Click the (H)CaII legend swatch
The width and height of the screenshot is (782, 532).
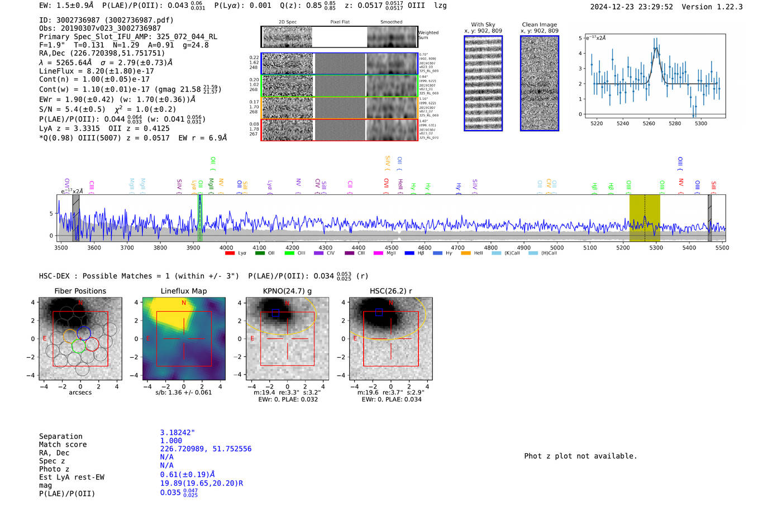(x=533, y=253)
